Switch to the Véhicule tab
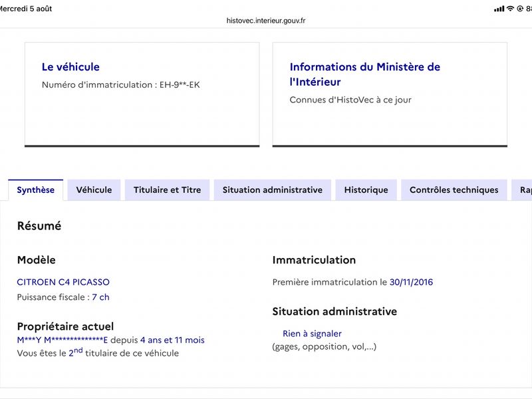 pos(94,190)
